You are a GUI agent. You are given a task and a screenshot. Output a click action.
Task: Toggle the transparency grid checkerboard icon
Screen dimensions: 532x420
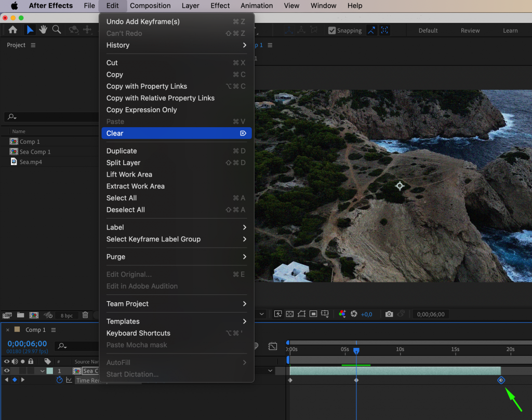(x=290, y=314)
